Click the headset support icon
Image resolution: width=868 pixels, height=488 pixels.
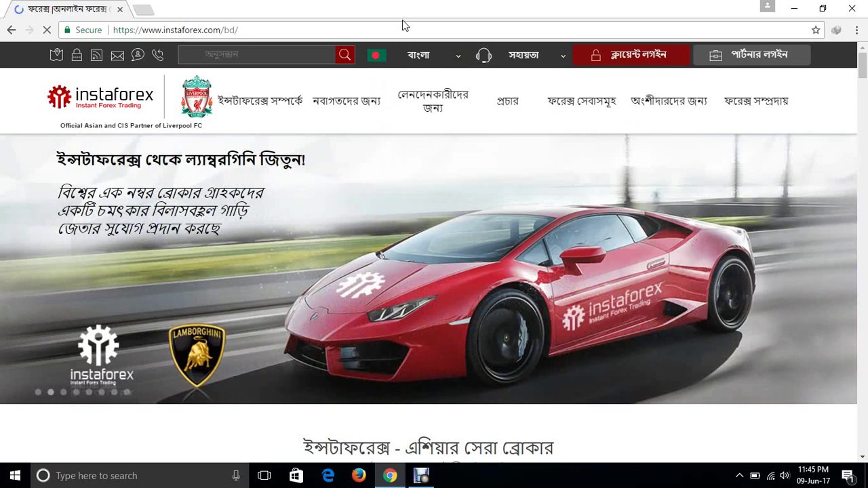click(484, 55)
